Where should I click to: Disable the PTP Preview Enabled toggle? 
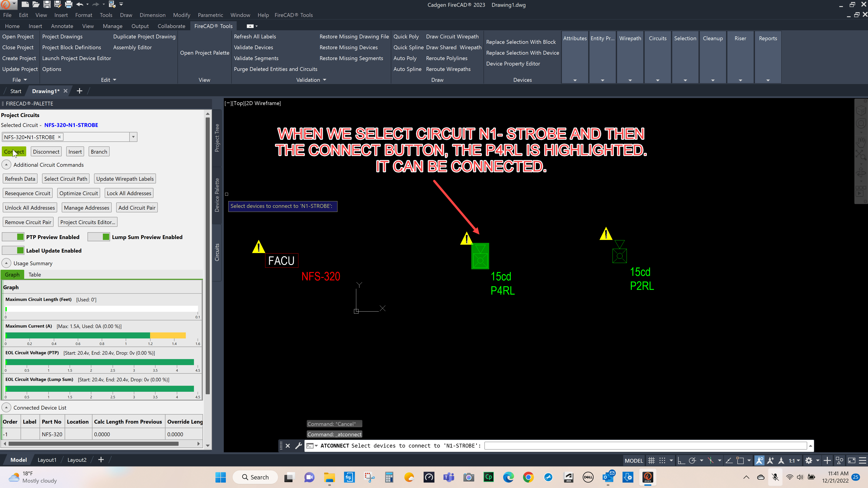click(13, 237)
